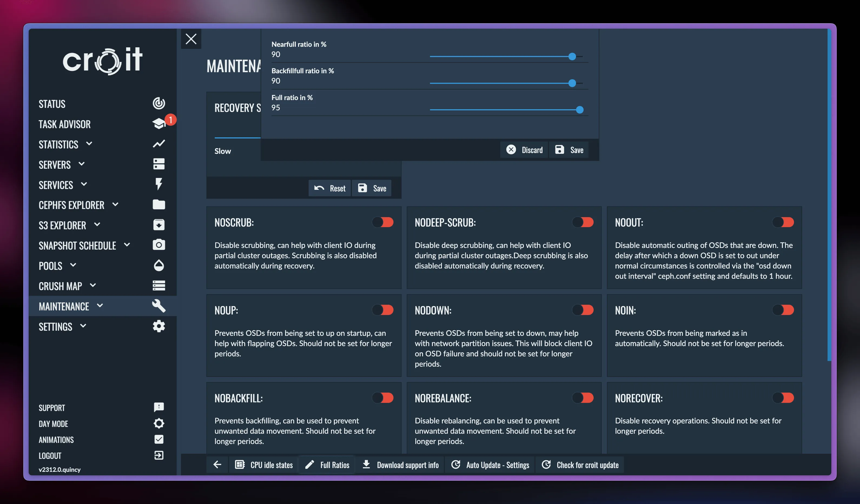Click the Full ratio slider handle
This screenshot has height=504, width=860.
[580, 110]
